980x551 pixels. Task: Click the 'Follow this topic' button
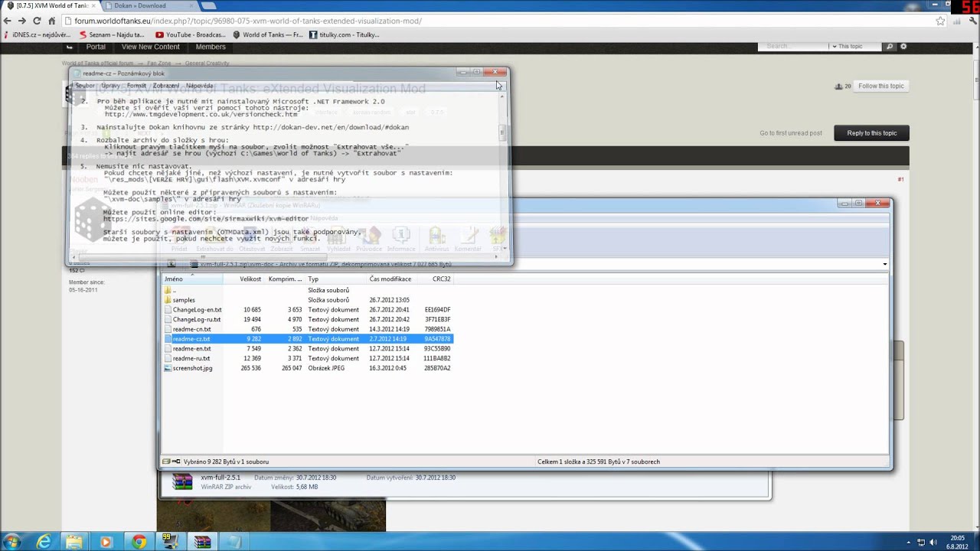(x=880, y=86)
